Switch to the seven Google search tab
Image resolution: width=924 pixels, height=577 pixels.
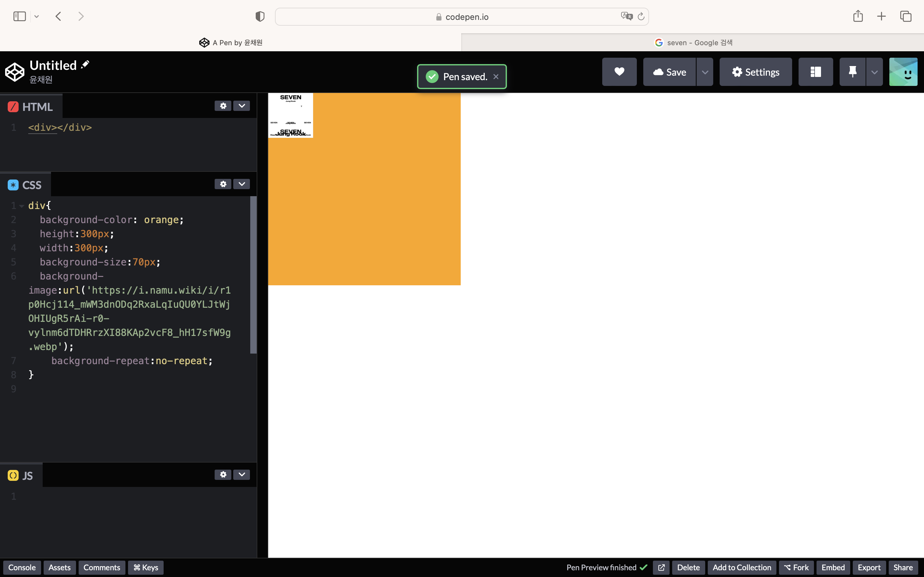coord(693,42)
